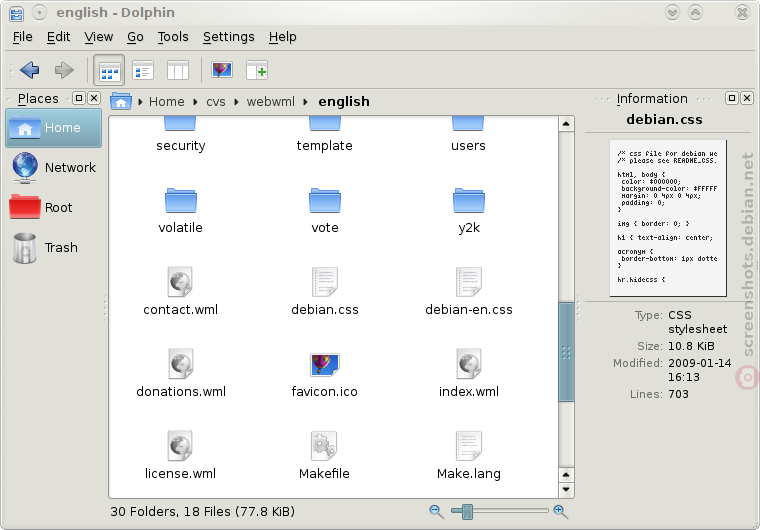Screen dimensions: 760x530
Task: Select Home in Places panel
Action: [x=53, y=128]
